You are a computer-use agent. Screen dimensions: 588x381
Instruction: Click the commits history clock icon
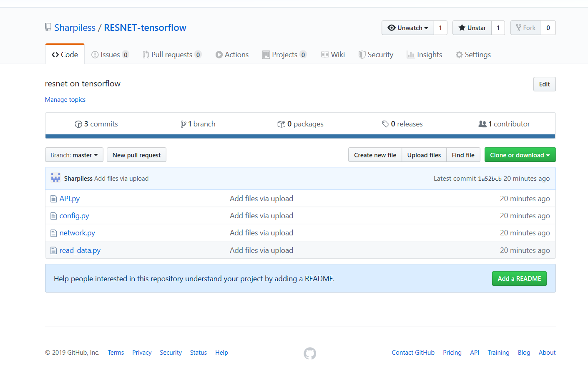click(x=78, y=124)
